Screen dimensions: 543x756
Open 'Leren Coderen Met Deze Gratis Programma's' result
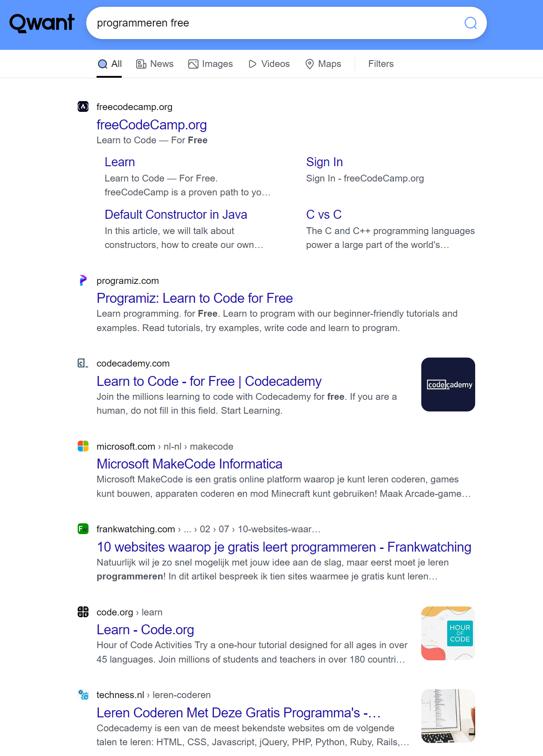pyautogui.click(x=239, y=713)
